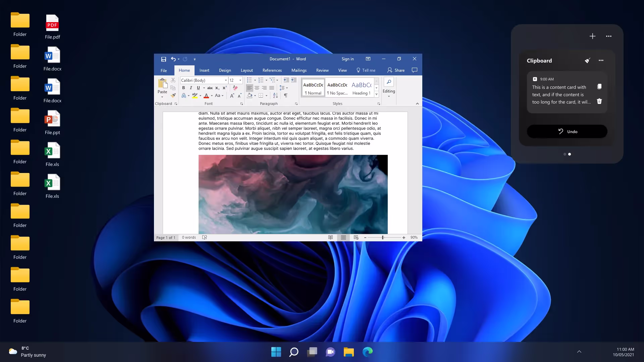
Task: Toggle bold formatting
Action: coord(183,88)
